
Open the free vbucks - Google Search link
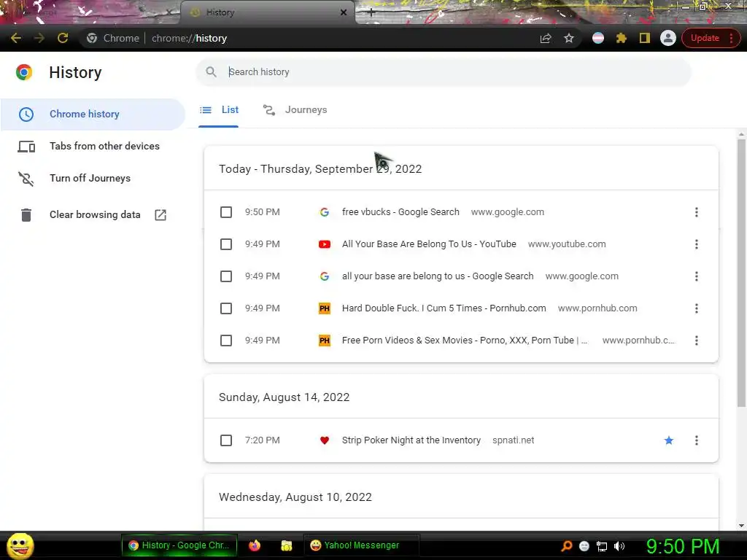point(400,212)
